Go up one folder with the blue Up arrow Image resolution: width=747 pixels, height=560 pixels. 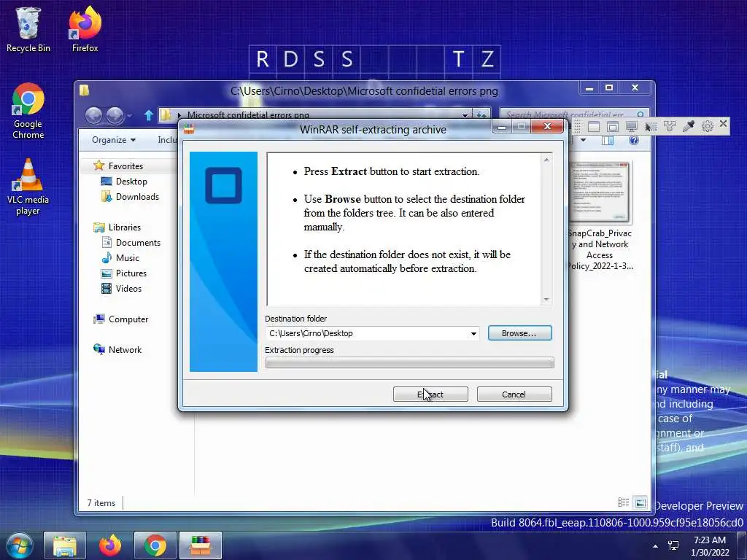149,115
